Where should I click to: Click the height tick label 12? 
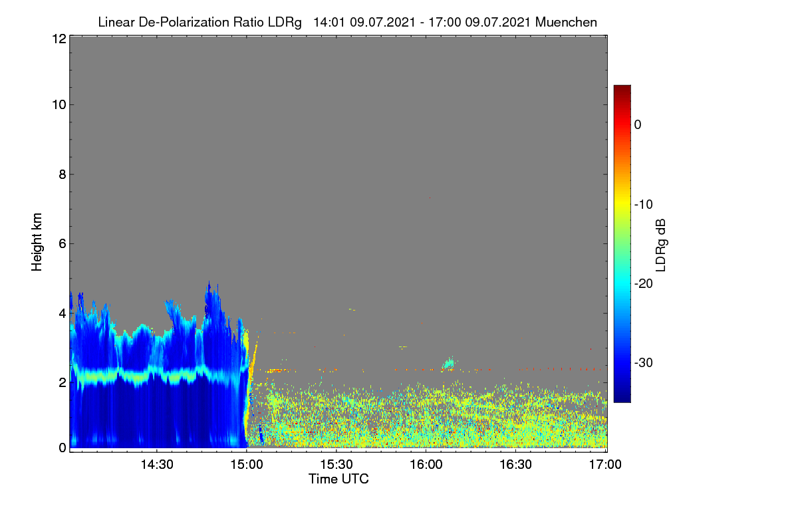click(x=58, y=39)
